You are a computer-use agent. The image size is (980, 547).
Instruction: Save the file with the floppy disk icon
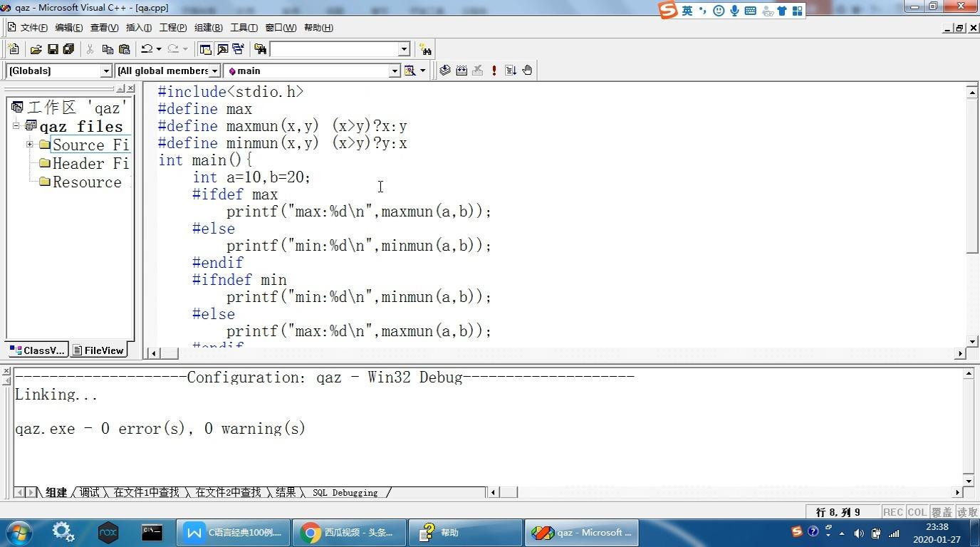(x=52, y=49)
